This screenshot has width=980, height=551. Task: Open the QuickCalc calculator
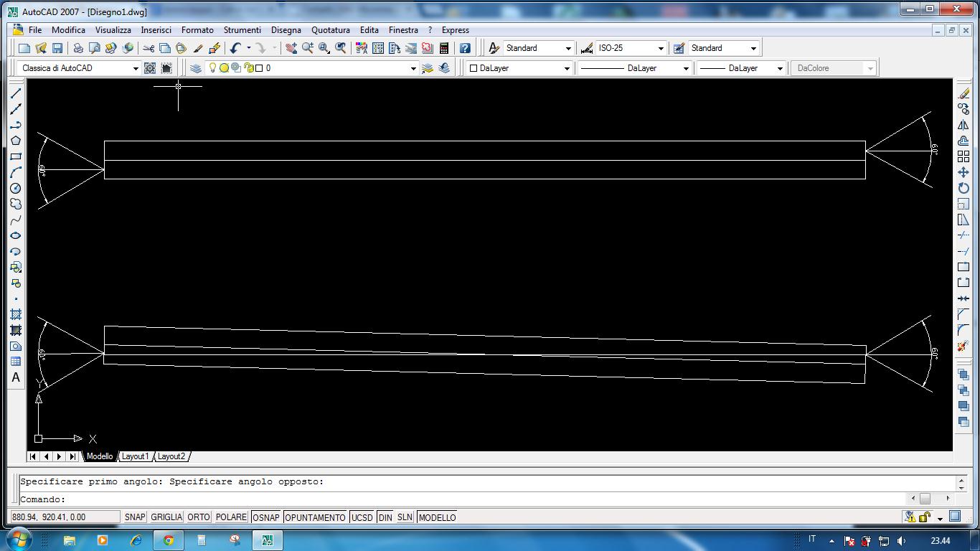click(x=444, y=48)
